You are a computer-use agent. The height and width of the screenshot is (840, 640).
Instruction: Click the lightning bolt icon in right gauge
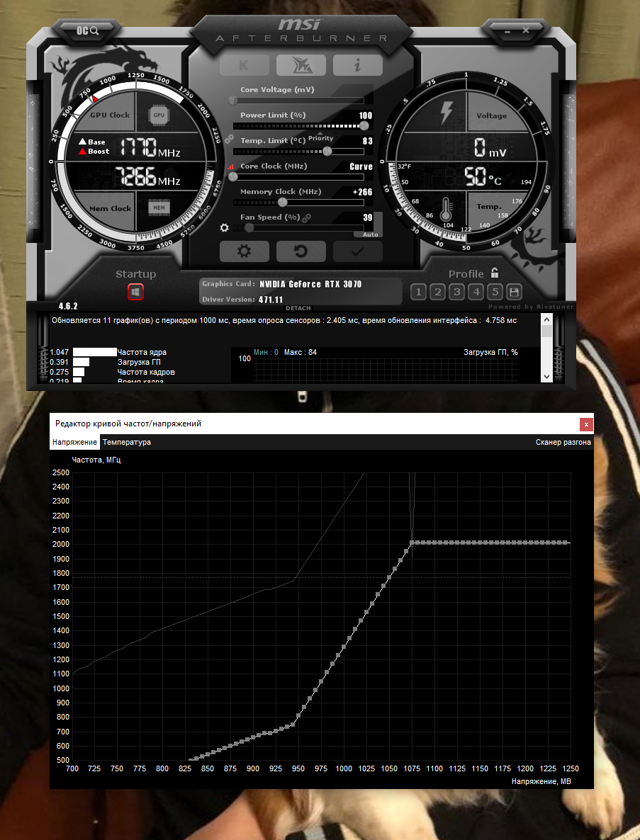tap(446, 113)
